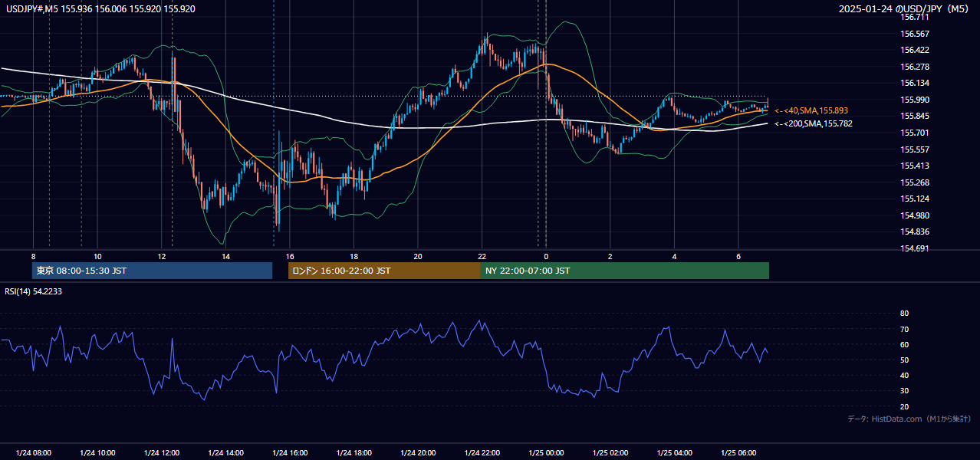Viewport: 980px width, 460px height.
Task: Click price axis value 156.134
Action: pos(915,83)
